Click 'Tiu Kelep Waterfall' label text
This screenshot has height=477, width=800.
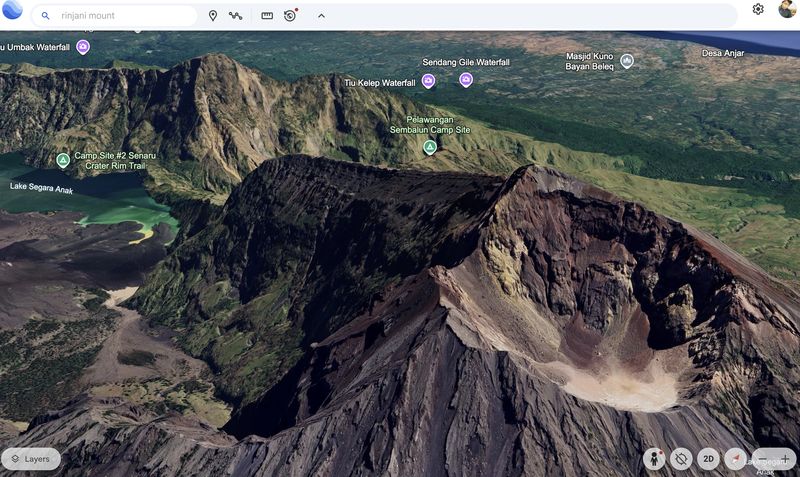(380, 83)
